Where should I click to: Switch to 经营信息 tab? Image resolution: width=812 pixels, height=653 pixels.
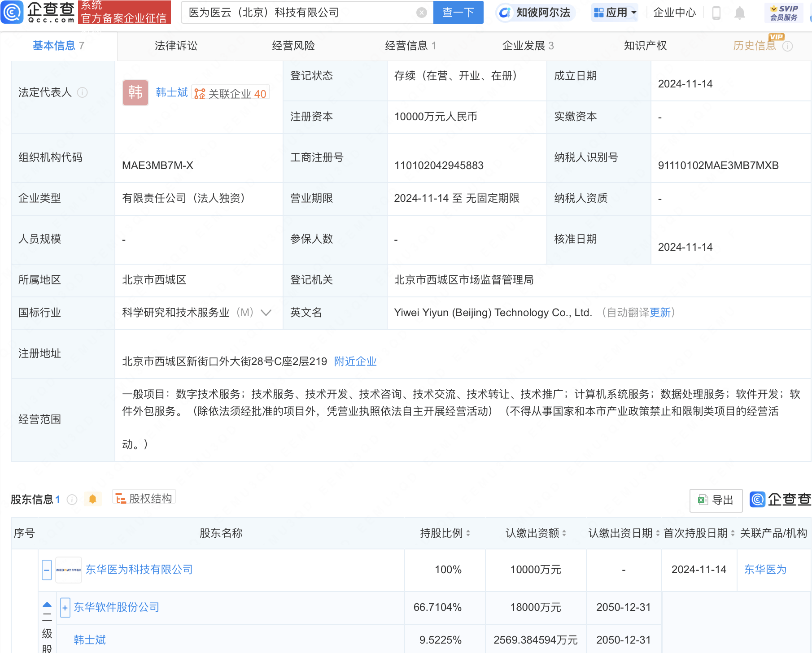[410, 46]
